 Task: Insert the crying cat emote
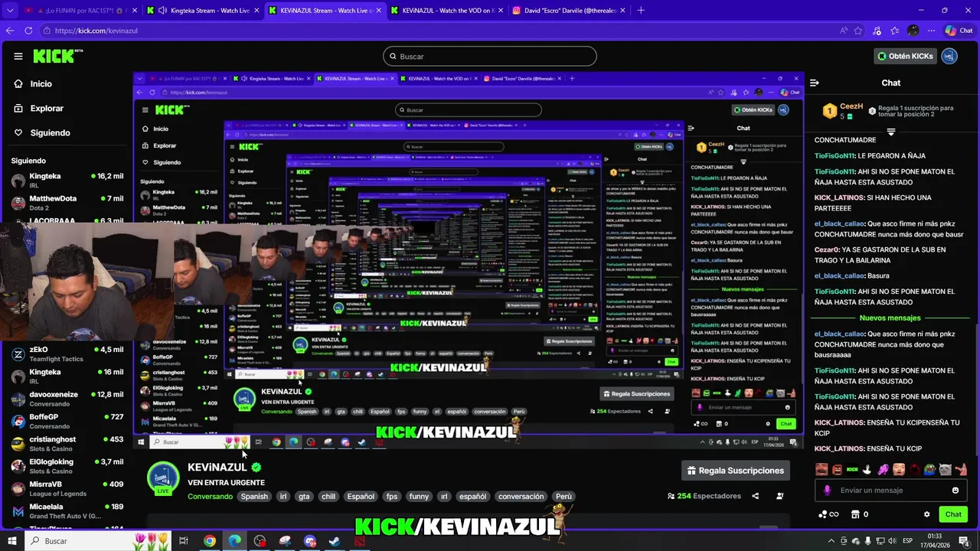pyautogui.click(x=945, y=469)
